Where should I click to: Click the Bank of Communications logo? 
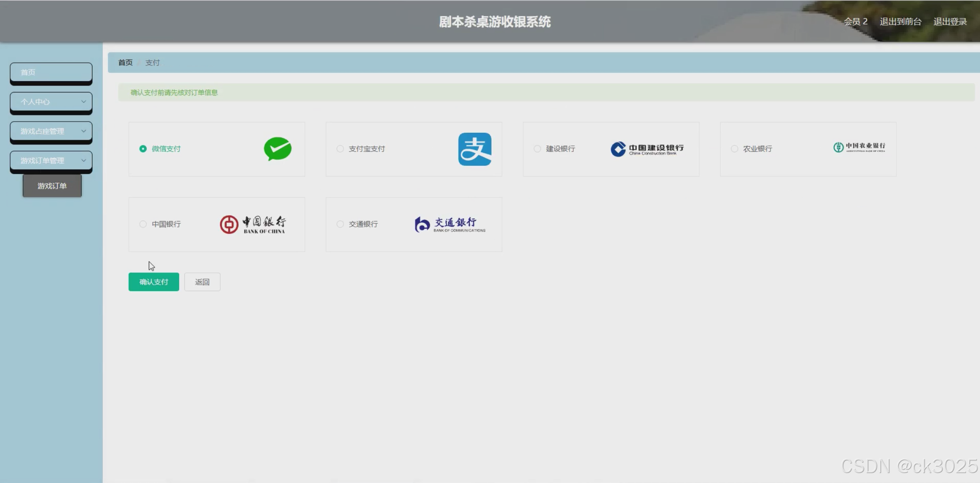pyautogui.click(x=450, y=224)
